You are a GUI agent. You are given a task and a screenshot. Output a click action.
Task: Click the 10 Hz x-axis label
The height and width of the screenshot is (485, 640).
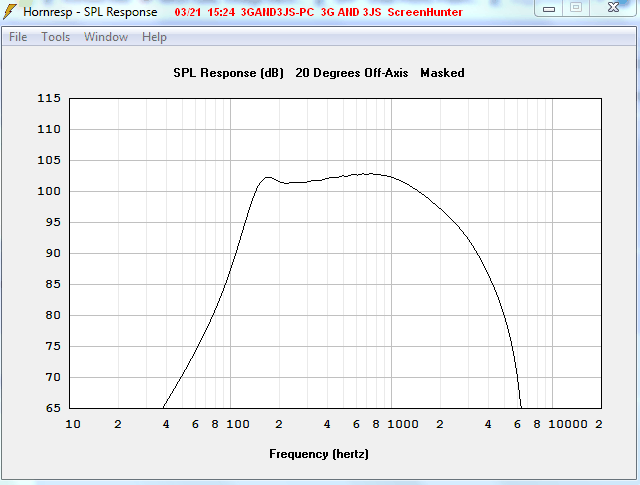73,424
